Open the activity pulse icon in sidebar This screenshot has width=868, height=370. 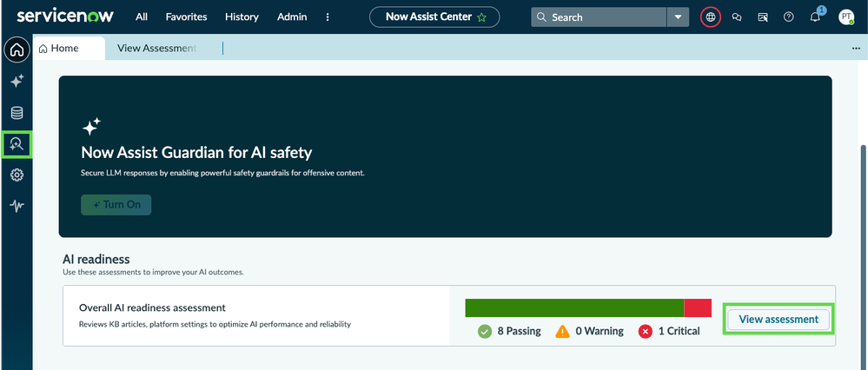[17, 207]
